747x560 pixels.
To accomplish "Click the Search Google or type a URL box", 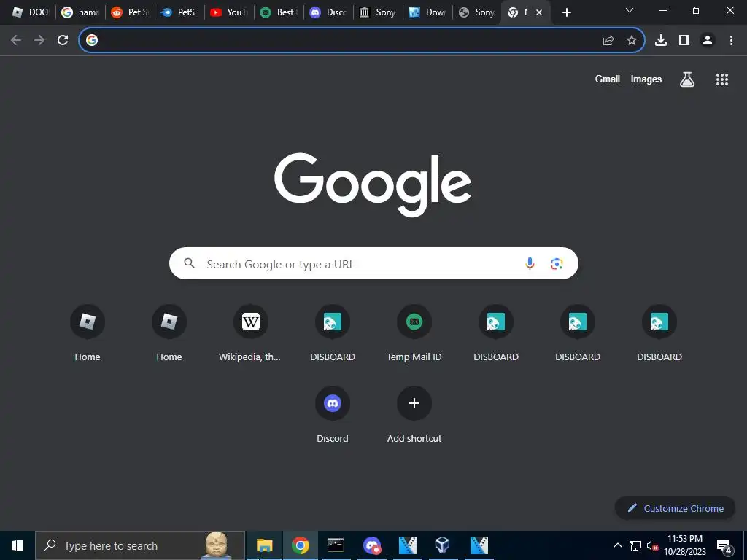I will point(373,263).
